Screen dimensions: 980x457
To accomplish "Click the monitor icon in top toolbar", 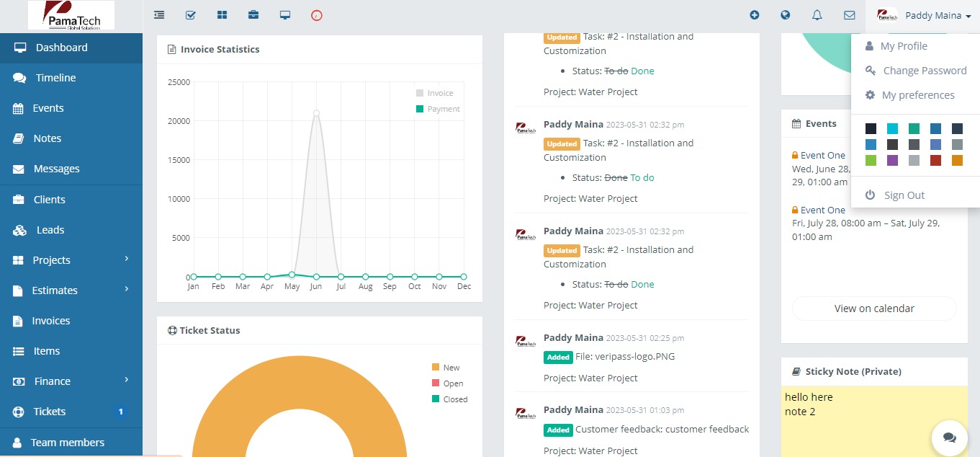I will click(x=285, y=14).
